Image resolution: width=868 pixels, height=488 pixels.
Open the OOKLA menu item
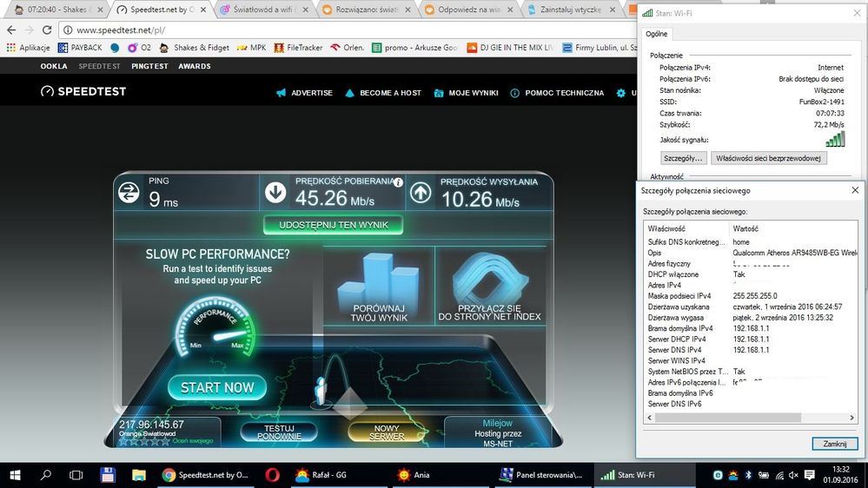tap(54, 66)
